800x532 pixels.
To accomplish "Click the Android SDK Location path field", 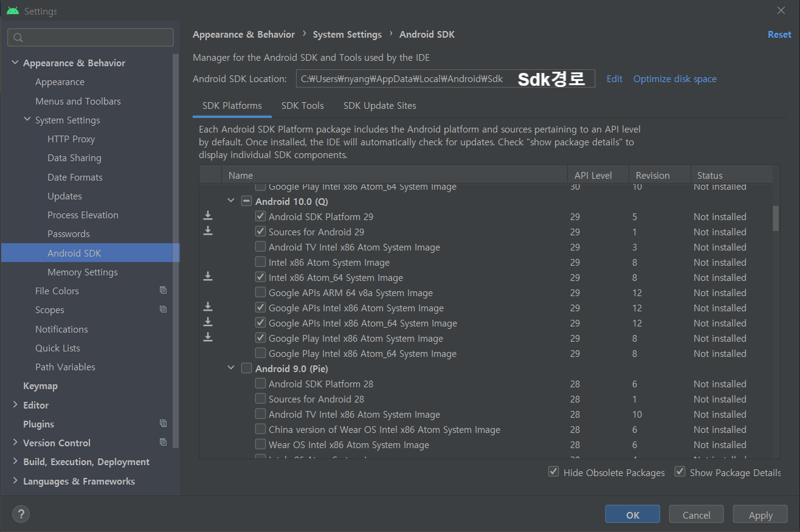I will [445, 78].
